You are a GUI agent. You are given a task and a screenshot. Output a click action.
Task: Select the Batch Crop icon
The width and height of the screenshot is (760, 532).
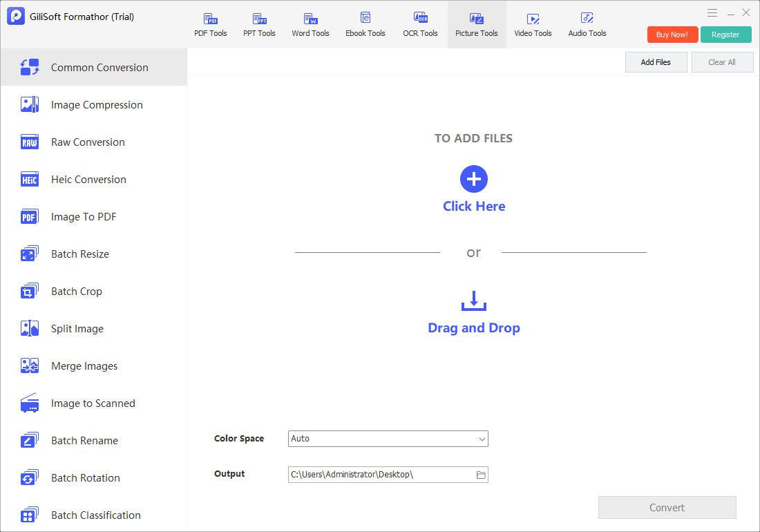(x=30, y=291)
